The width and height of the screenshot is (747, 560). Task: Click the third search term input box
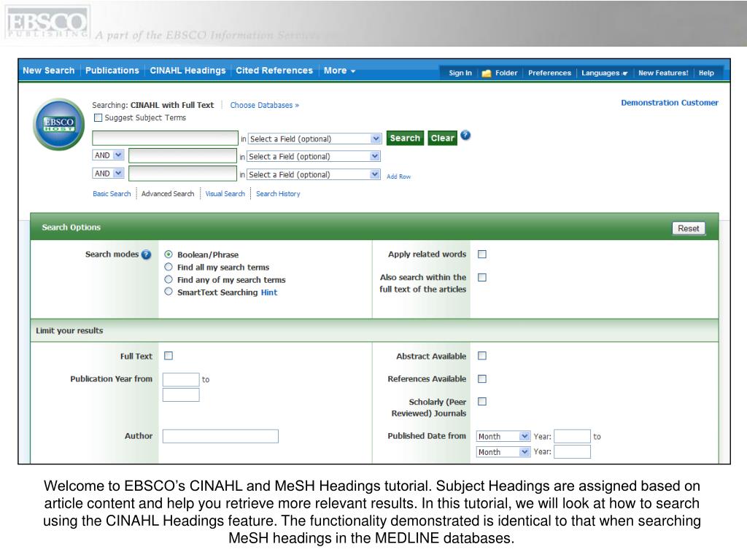coord(183,174)
